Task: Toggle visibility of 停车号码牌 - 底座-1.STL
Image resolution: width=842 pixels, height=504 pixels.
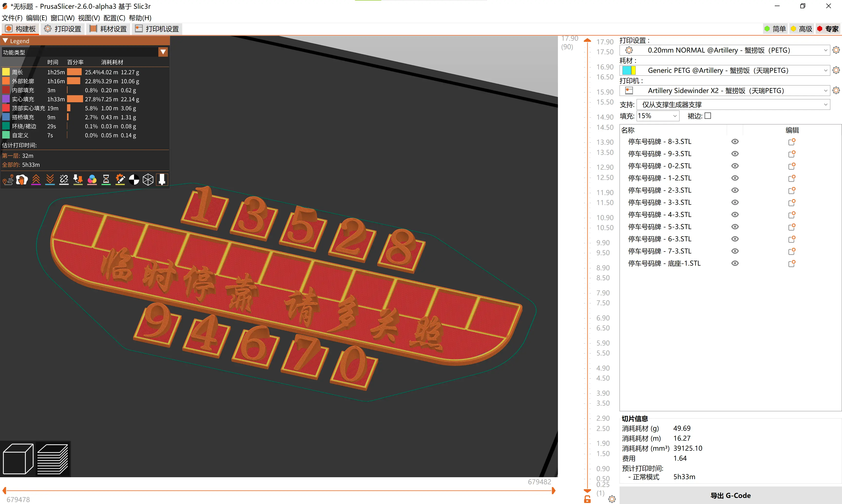Action: pos(735,263)
